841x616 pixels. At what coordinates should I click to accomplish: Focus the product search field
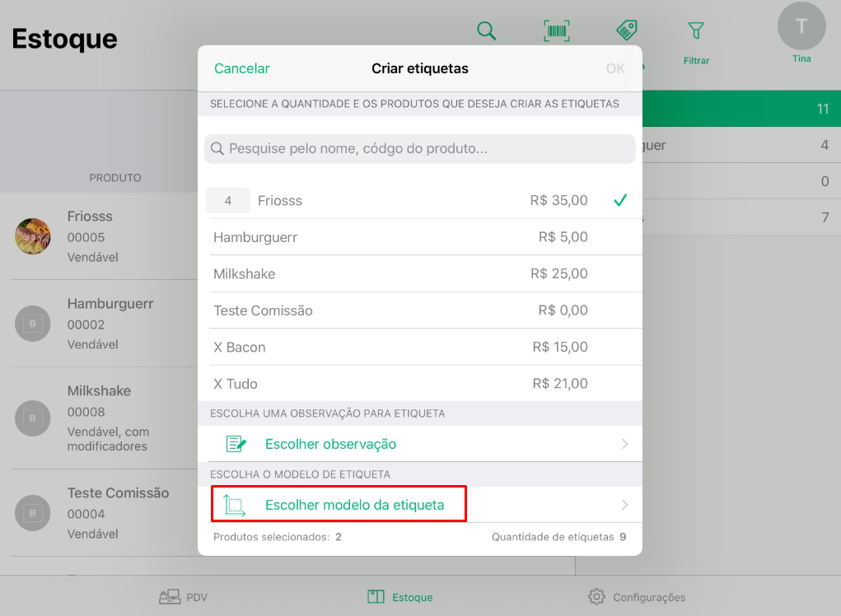click(x=420, y=148)
